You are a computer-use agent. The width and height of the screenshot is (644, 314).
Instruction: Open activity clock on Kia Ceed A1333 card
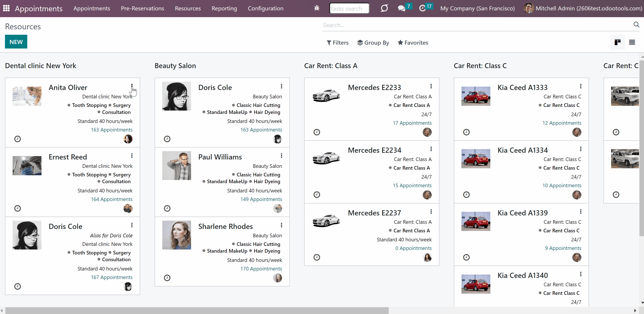pos(466,132)
